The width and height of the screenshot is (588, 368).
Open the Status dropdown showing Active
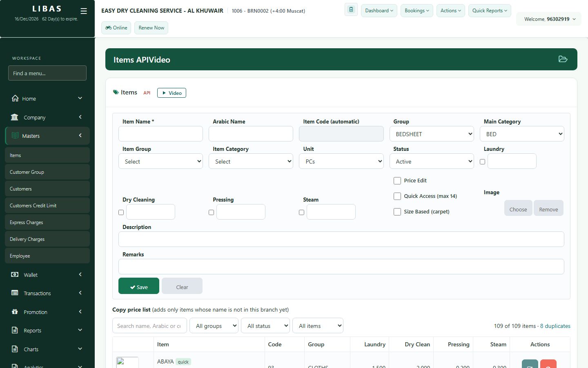432,162
